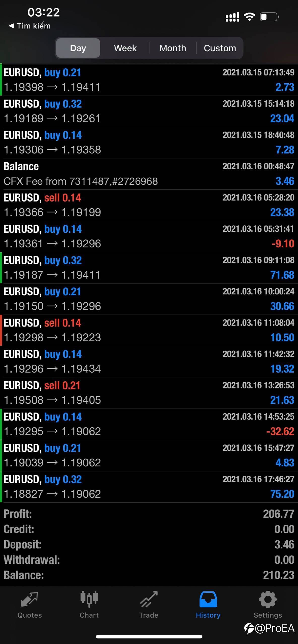
Task: Tap the Credit value 0.00
Action: click(284, 529)
